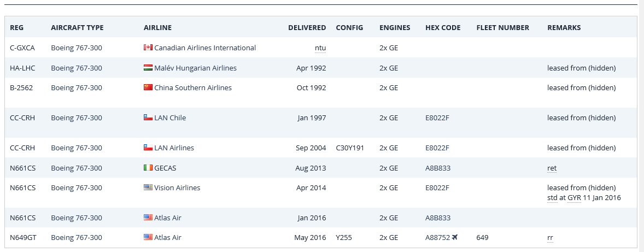
Task: Click the GYR airport abbreviation
Action: tap(574, 198)
